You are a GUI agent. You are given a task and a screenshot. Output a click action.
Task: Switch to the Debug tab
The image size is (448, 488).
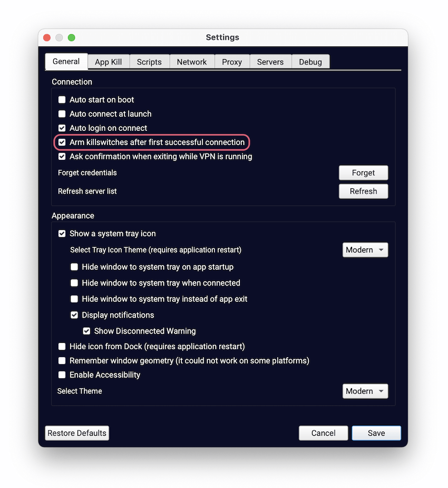pyautogui.click(x=310, y=62)
